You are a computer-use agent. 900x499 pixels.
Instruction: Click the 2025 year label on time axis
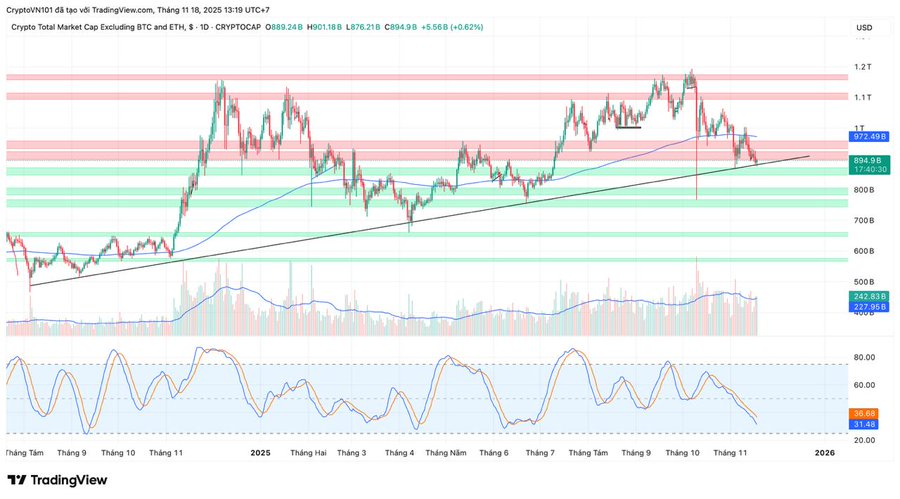click(260, 453)
